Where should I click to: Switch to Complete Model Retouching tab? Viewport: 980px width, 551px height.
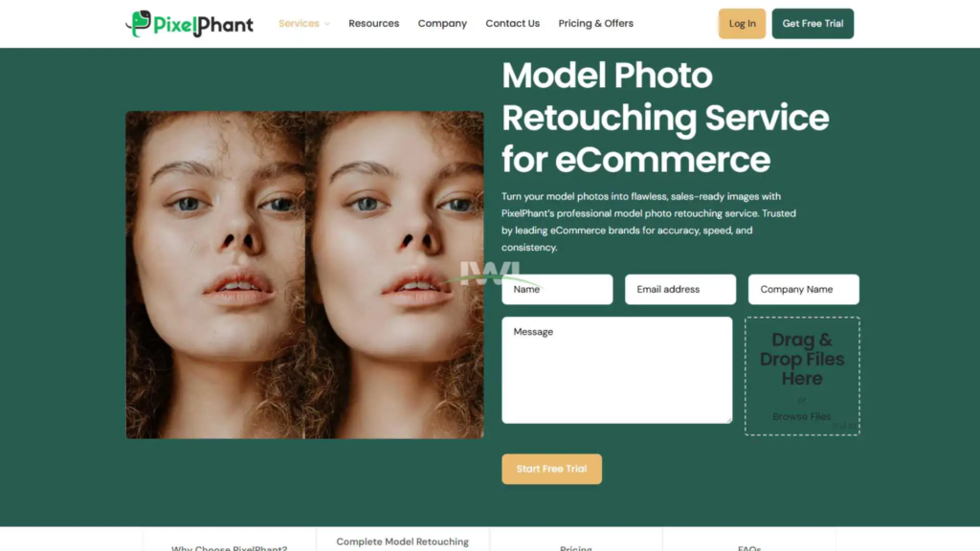[403, 541]
